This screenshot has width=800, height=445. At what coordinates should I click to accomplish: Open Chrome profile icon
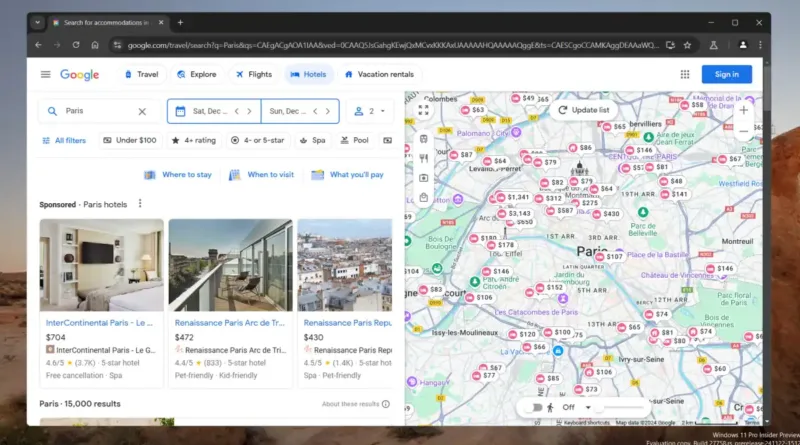point(743,45)
